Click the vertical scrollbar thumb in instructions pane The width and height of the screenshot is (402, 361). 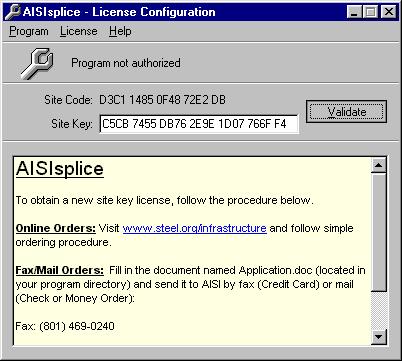378,232
